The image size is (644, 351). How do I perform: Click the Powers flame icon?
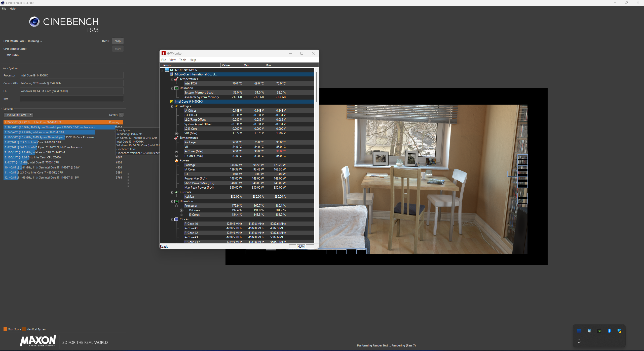[176, 160]
